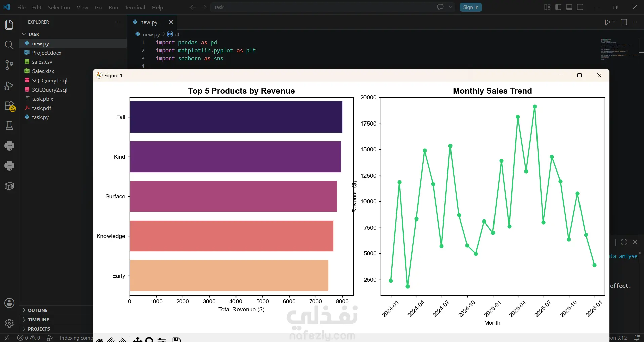Viewport: 644px width, 342px height.
Task: Click the split editor right icon
Action: pyautogui.click(x=624, y=22)
